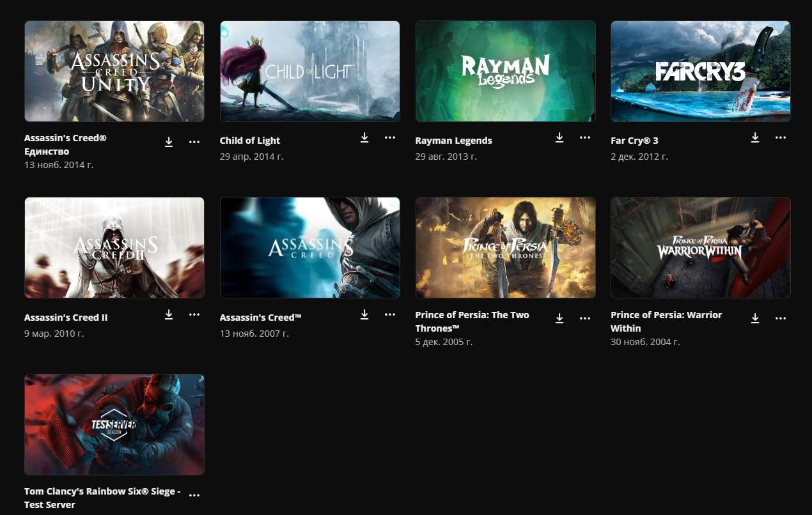The width and height of the screenshot is (812, 515).
Task: Click the Assassin's Creed™ banner image
Action: 309,247
